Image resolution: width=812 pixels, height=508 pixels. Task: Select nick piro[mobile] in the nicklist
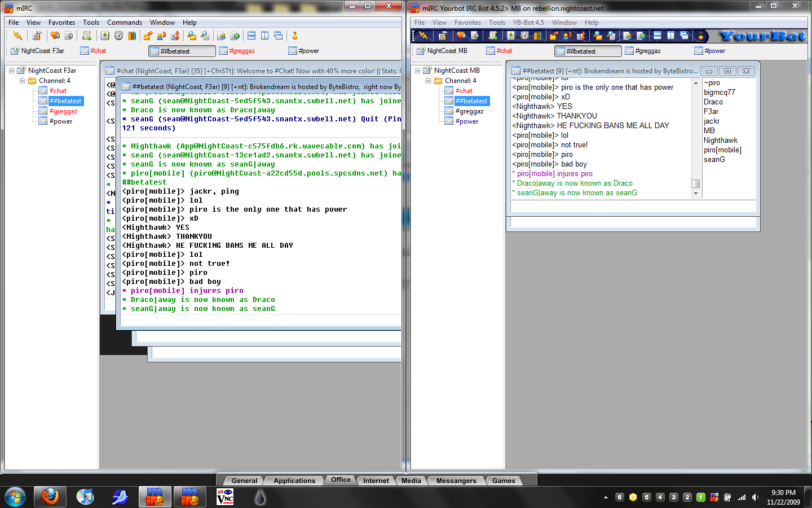click(722, 150)
